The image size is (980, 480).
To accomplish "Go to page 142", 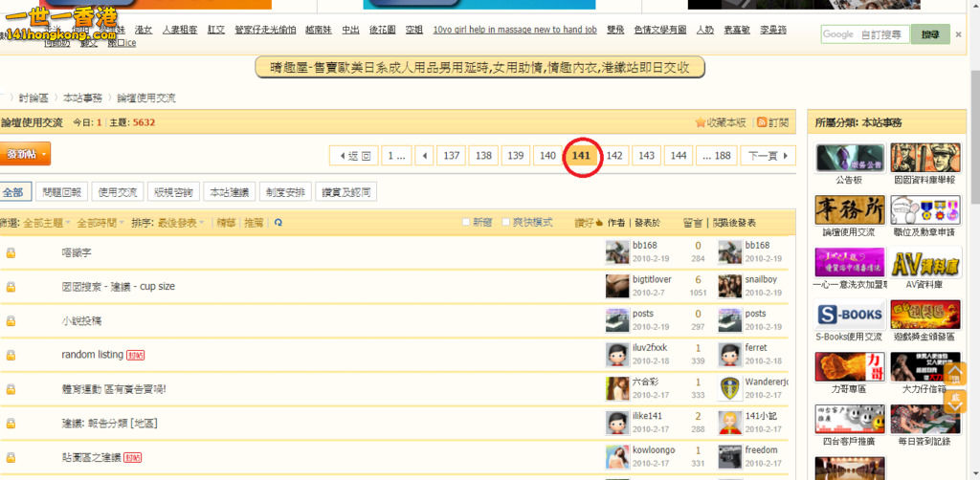I will point(614,156).
